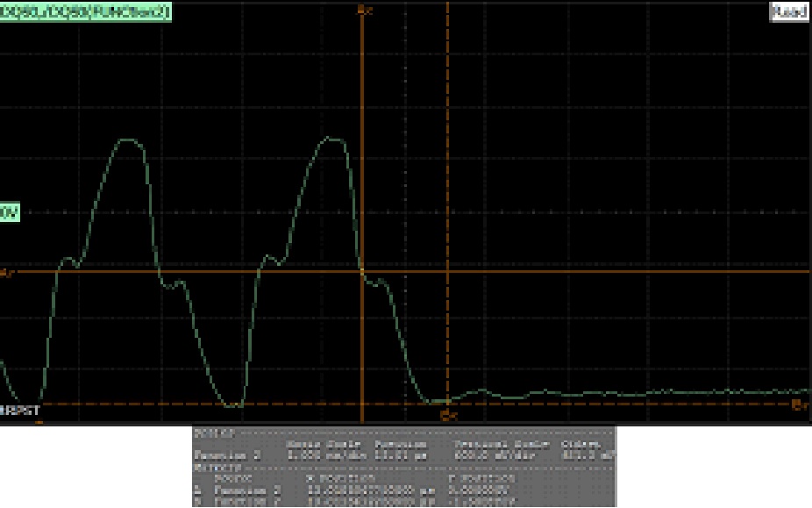Viewport: 812px width, 508px height.
Task: Click the white text label at bottom-left of grid
Action: point(20,411)
